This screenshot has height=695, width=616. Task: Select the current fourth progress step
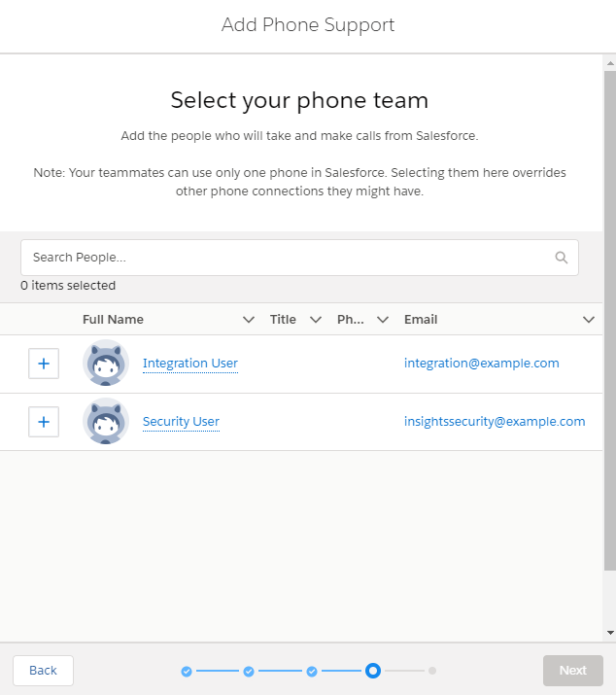[373, 671]
